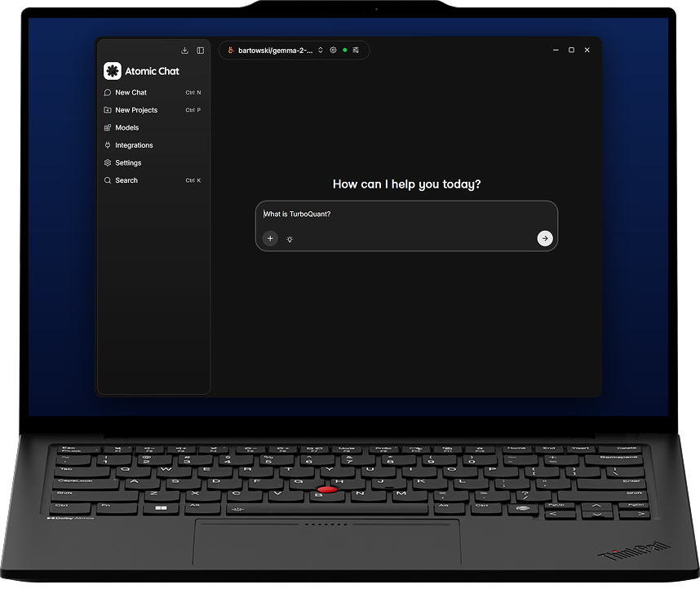
Task: Click the Models cubes icon
Action: coord(108,128)
